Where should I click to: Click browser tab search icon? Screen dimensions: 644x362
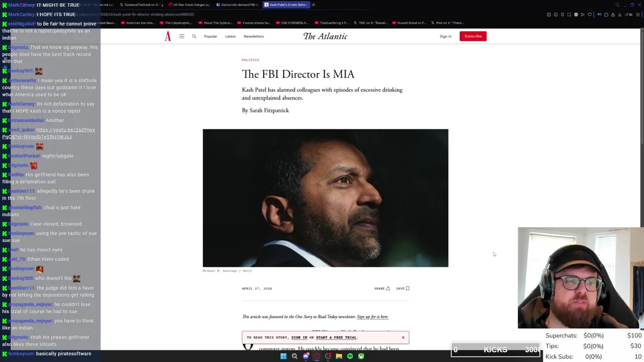[x=617, y=5]
